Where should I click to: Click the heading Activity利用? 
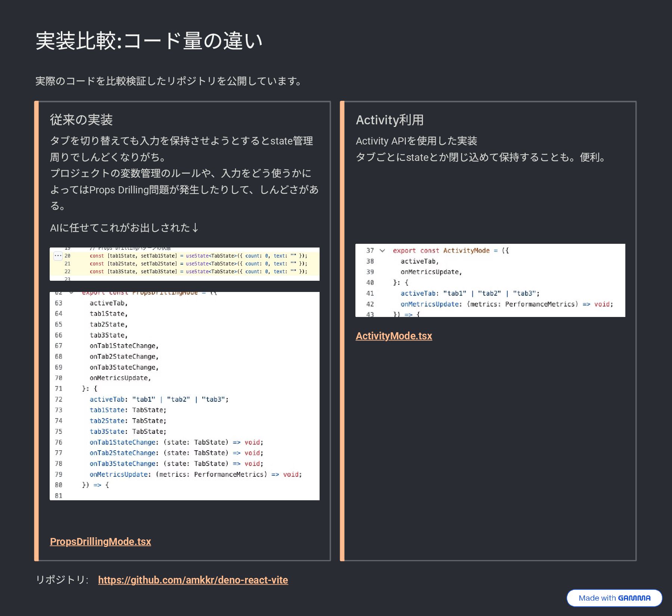tap(390, 120)
